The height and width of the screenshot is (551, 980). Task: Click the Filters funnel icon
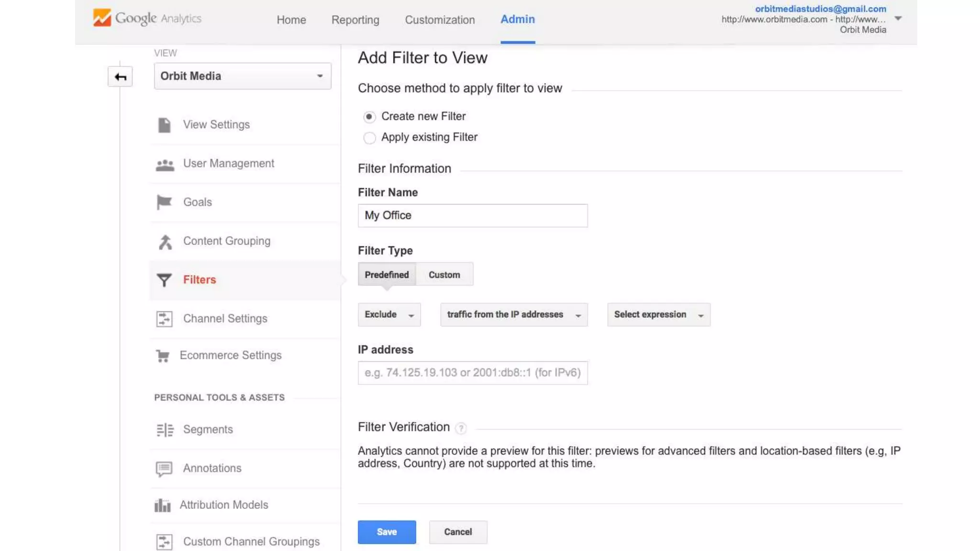(x=164, y=280)
